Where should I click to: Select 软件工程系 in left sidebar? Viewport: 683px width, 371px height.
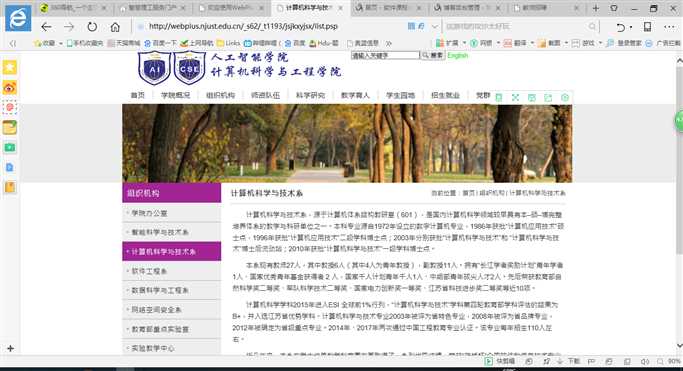(172, 271)
